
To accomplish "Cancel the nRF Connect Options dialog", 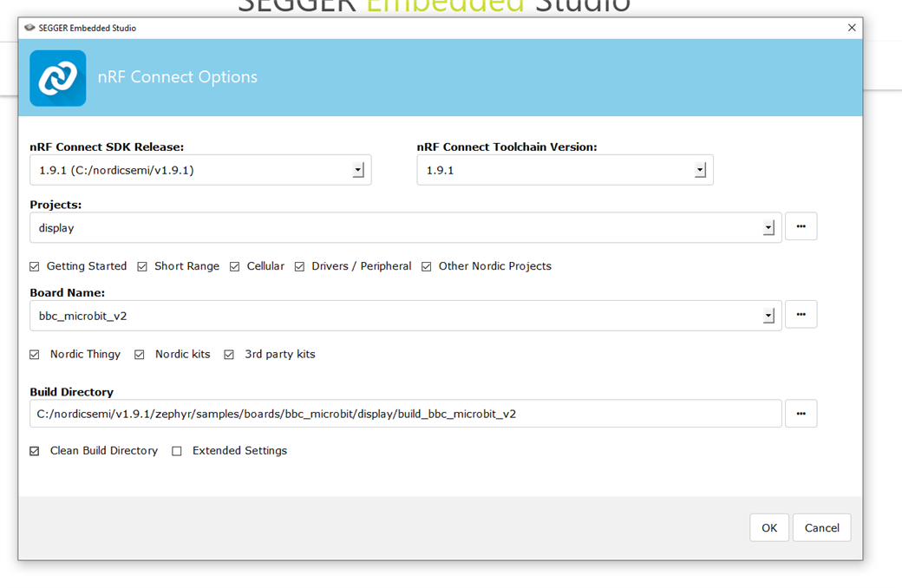I will point(821,527).
